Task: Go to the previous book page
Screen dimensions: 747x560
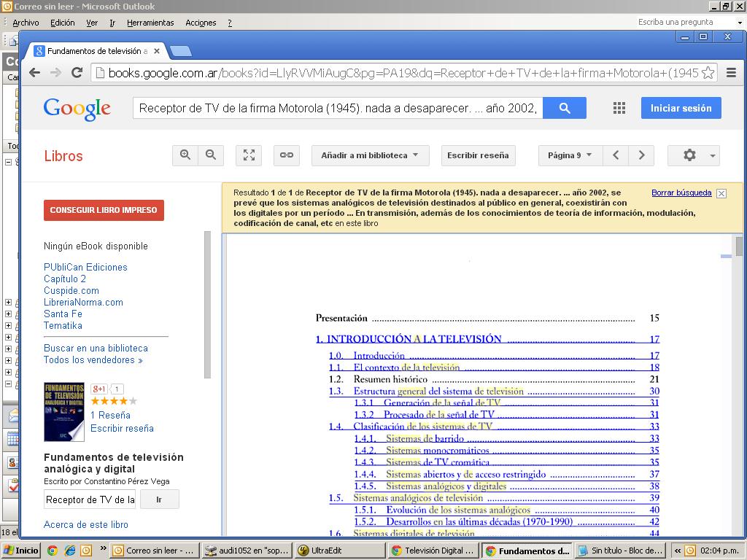Action: [x=616, y=155]
